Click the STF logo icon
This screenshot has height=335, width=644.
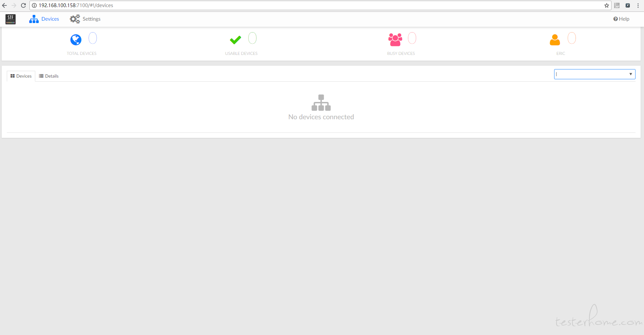point(11,19)
